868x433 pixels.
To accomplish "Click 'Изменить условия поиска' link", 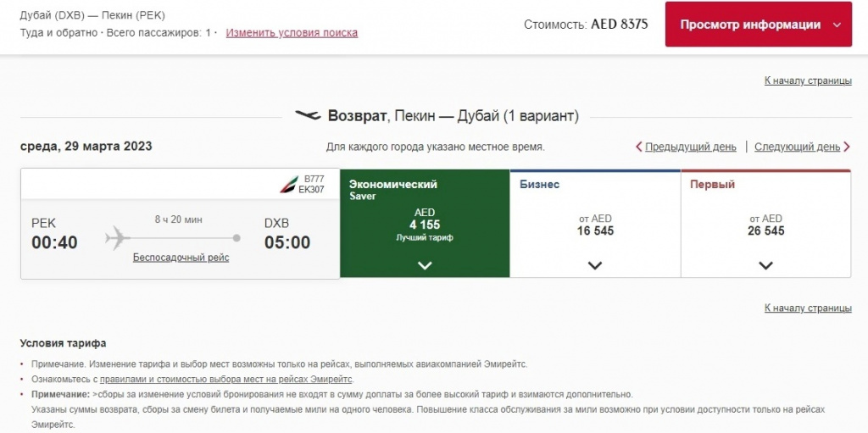I will 292,33.
